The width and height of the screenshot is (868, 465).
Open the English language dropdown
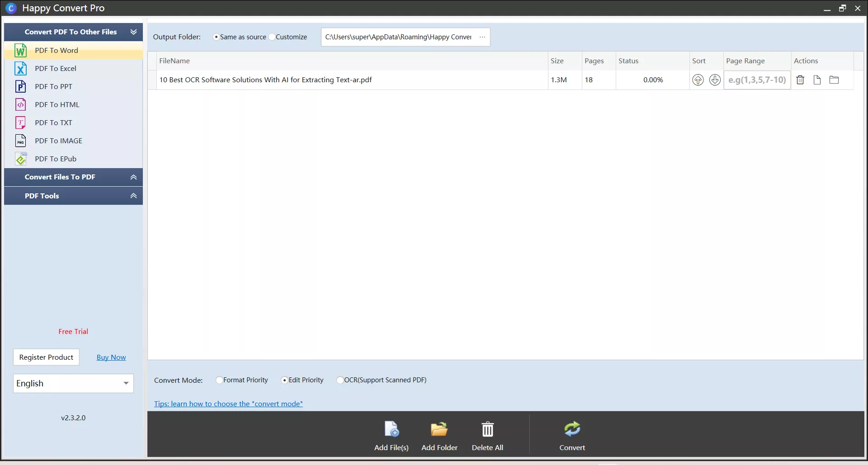73,383
